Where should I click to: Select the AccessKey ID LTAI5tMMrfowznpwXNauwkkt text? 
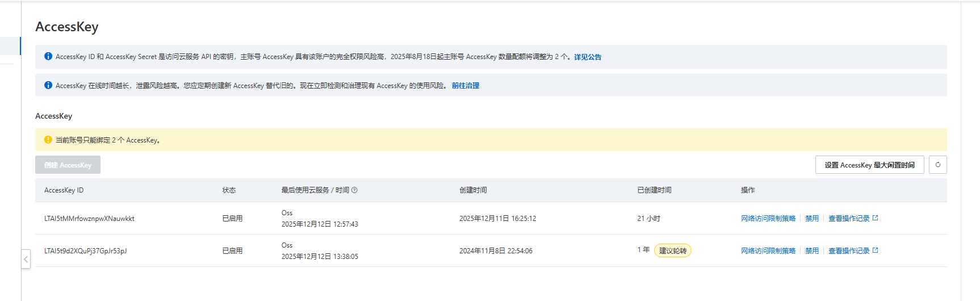(x=89, y=219)
